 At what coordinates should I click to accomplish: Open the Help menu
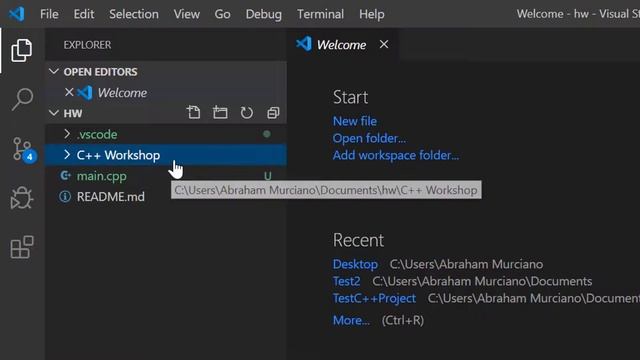point(371,14)
